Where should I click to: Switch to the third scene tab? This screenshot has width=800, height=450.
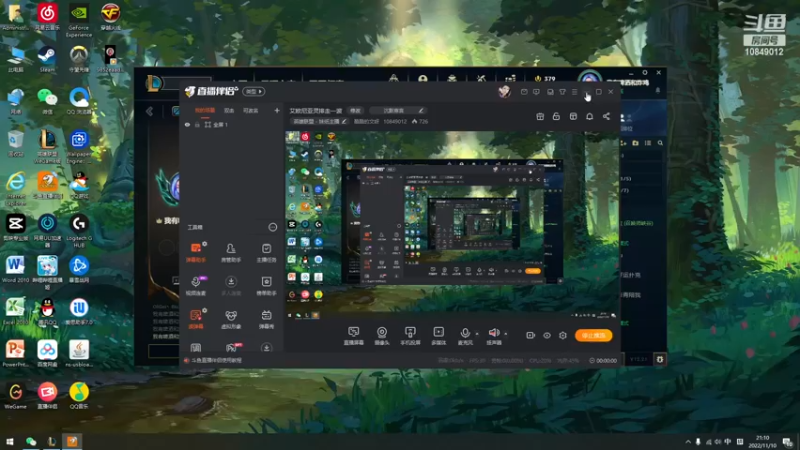point(251,110)
